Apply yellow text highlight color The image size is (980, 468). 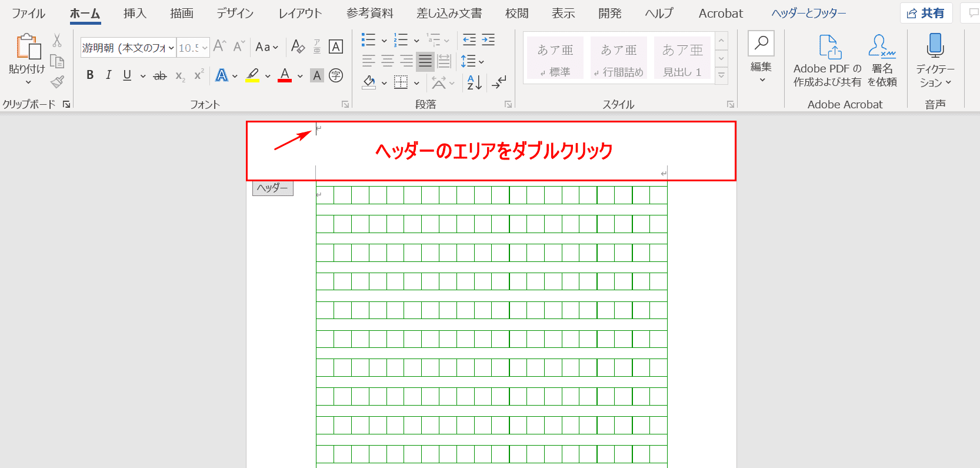tap(253, 75)
